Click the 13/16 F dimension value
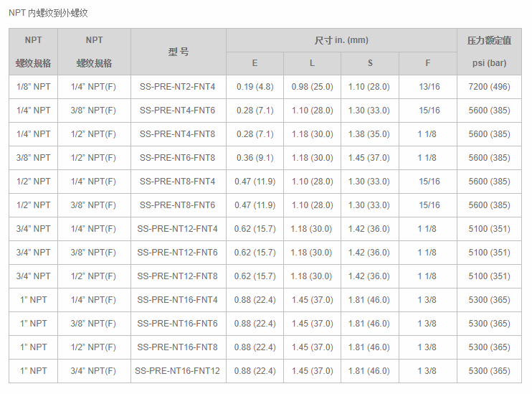The image size is (532, 394). click(x=429, y=87)
